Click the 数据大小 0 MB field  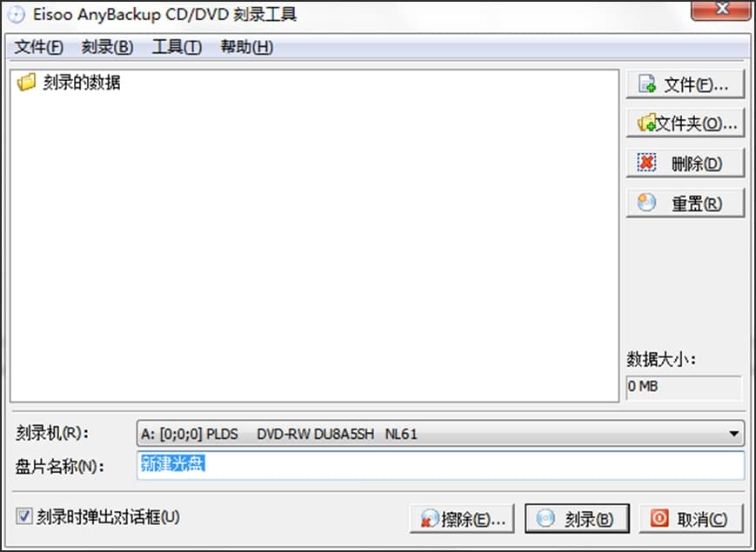pos(684,387)
